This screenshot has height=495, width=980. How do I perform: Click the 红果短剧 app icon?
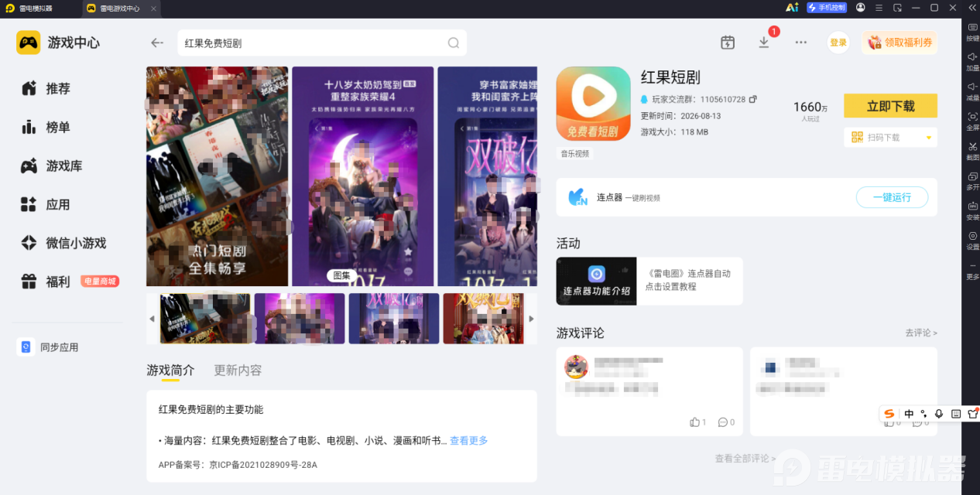point(594,104)
